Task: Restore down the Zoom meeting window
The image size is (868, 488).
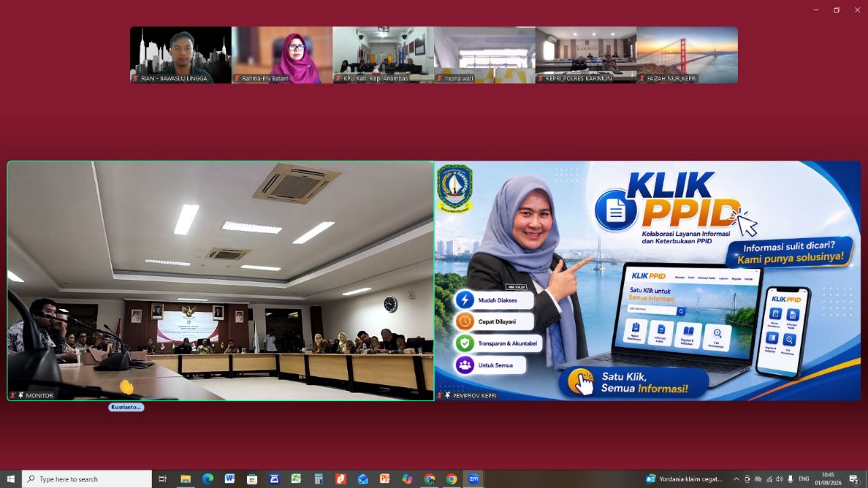Action: [836, 10]
